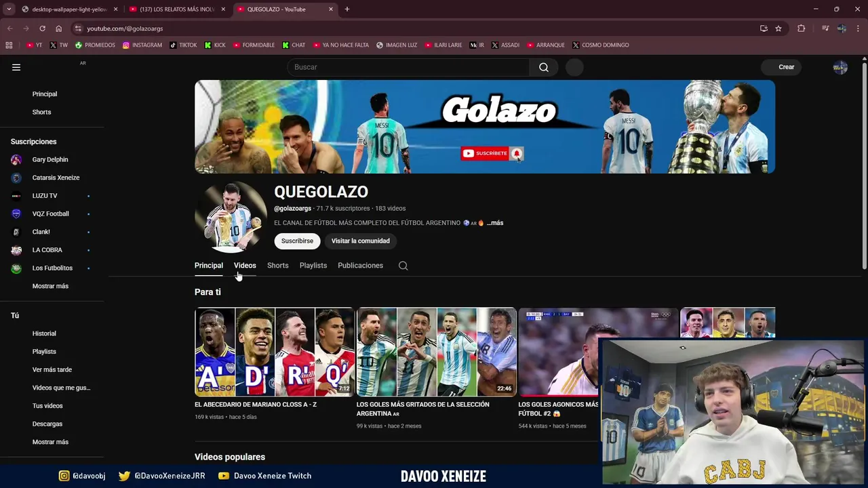Open the COSMO DOMINGO bookmark
Image resolution: width=868 pixels, height=488 pixels.
click(x=600, y=45)
